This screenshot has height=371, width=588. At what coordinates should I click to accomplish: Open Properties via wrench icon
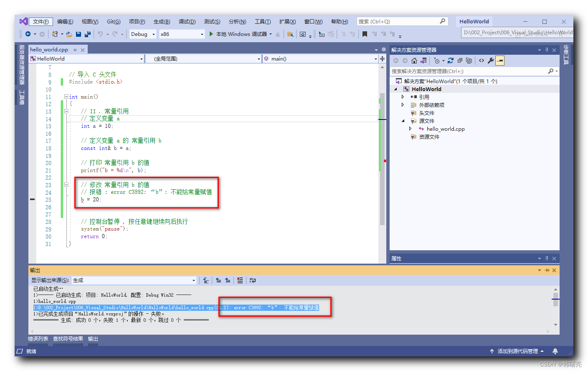click(491, 61)
